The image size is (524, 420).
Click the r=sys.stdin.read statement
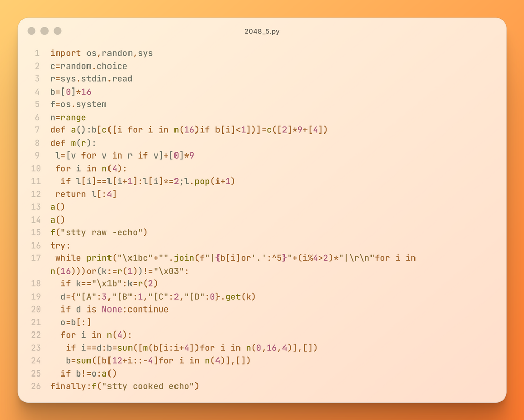click(91, 79)
